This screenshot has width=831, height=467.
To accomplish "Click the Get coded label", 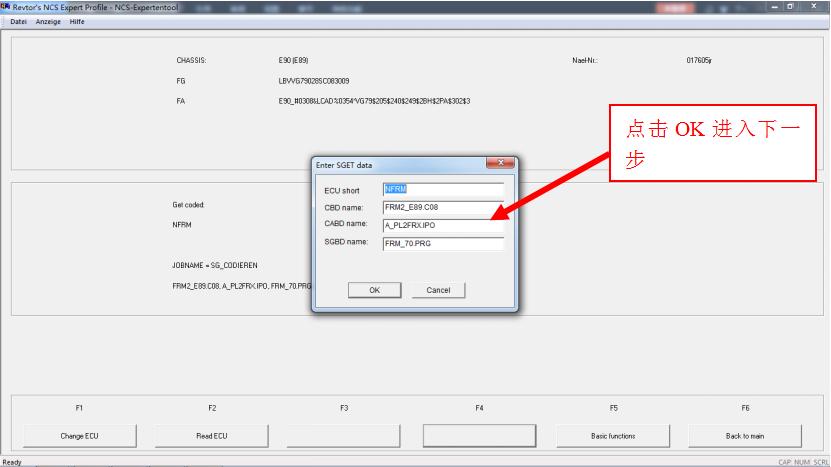I will click(188, 205).
